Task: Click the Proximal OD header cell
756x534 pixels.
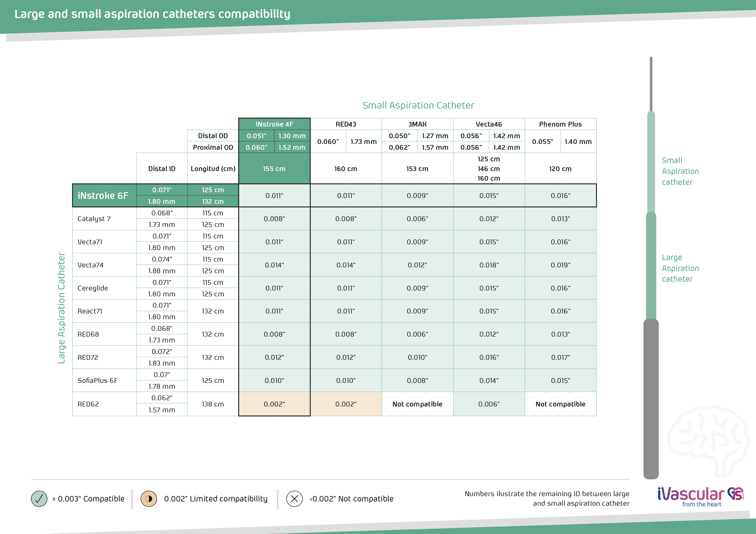Action: tap(213, 147)
